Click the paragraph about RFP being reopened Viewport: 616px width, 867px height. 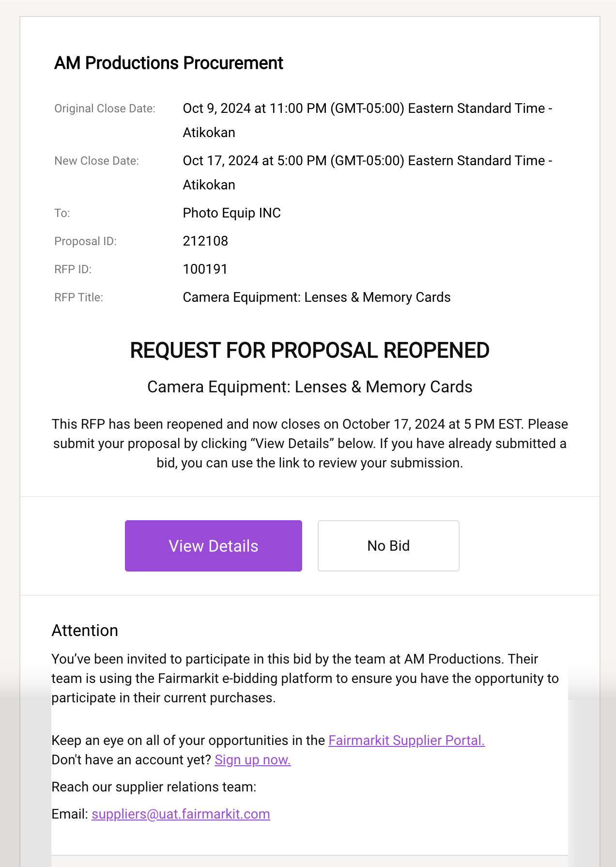pyautogui.click(x=310, y=443)
